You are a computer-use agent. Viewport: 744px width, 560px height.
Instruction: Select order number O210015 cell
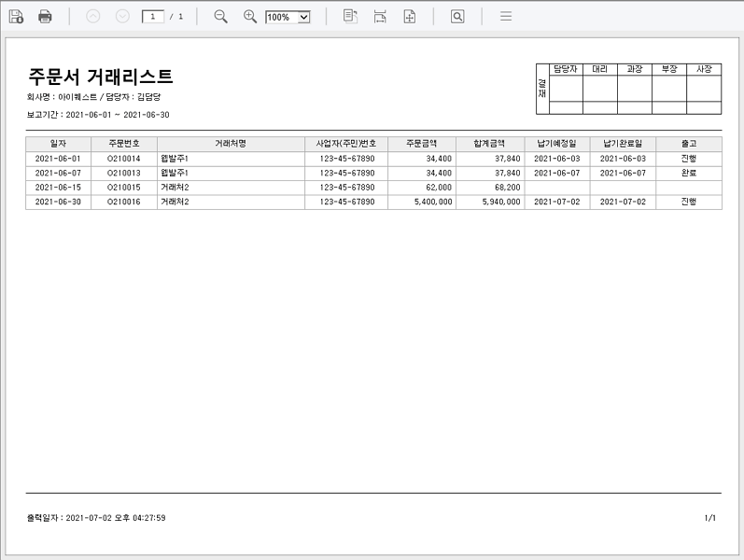(x=124, y=188)
